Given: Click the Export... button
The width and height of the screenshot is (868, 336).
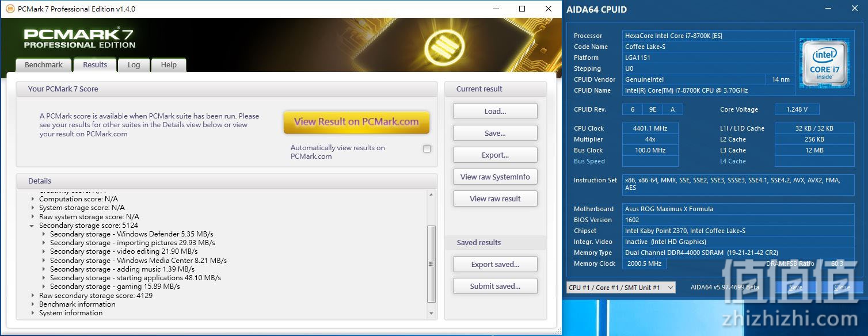Looking at the screenshot, I should tap(495, 155).
